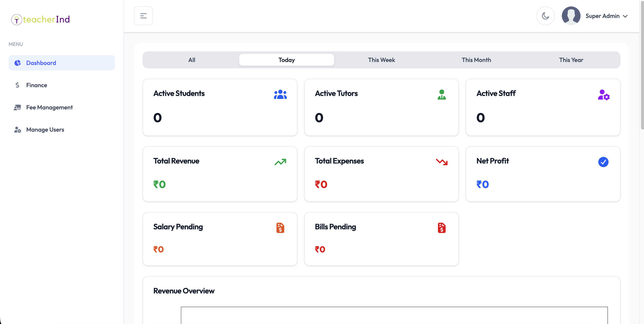Click the Bills Pending ₹0 amount
Screen dimensions: 644x324
(320, 249)
